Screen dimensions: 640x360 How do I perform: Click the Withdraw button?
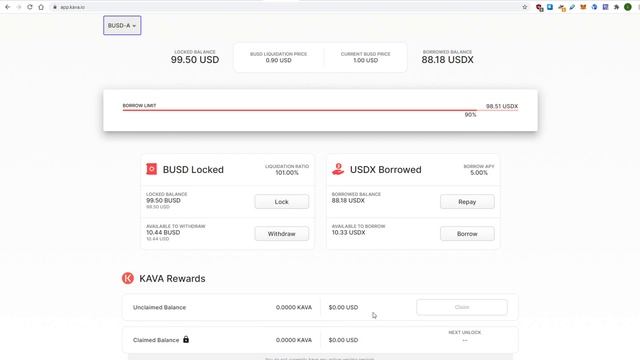(x=282, y=234)
